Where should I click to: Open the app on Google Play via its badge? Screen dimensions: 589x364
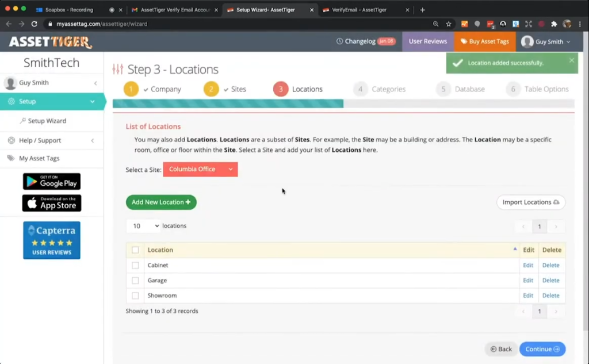[51, 182]
